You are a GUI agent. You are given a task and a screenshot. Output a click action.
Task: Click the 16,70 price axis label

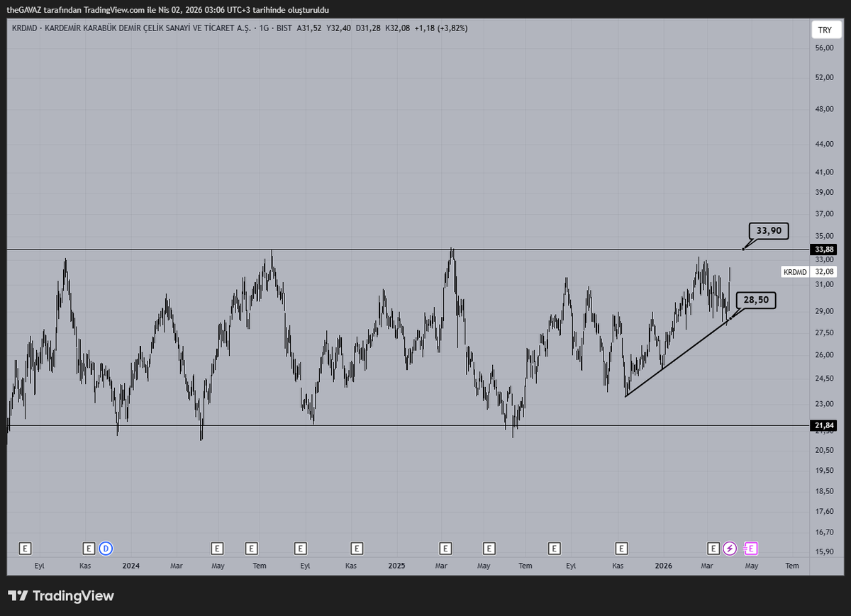click(x=824, y=532)
